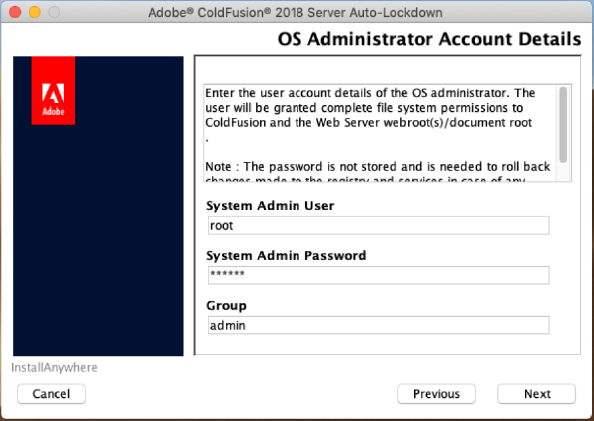Click into the Group input field
This screenshot has height=421, width=594.
[x=378, y=325]
